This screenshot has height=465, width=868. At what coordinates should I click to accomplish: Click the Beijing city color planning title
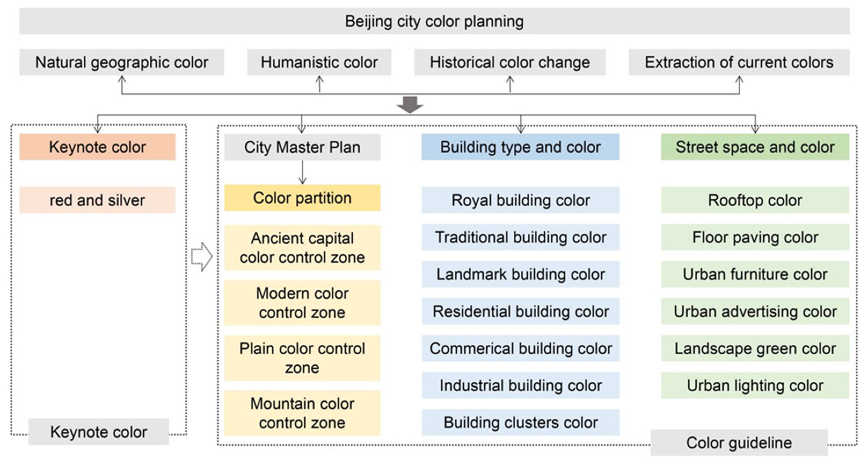(434, 21)
